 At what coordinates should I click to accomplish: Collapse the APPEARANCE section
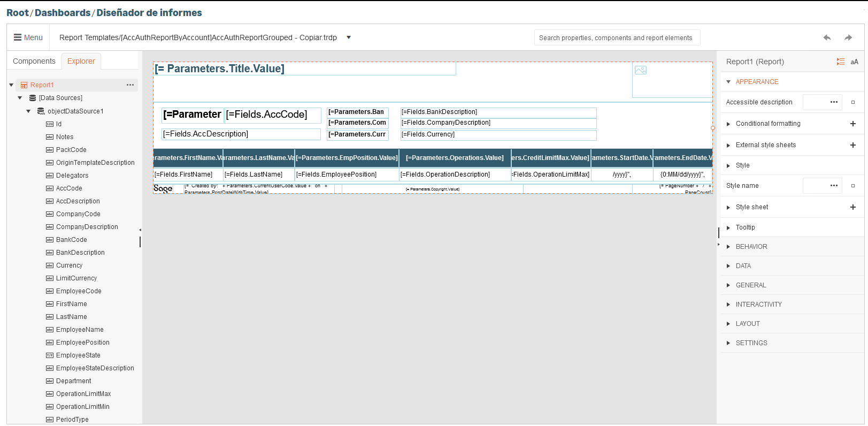[728, 82]
